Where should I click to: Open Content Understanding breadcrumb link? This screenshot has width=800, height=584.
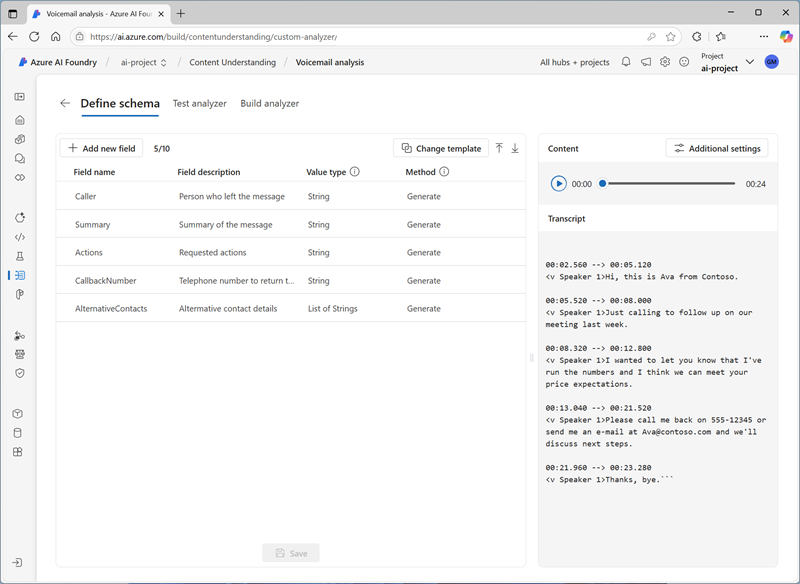[233, 62]
